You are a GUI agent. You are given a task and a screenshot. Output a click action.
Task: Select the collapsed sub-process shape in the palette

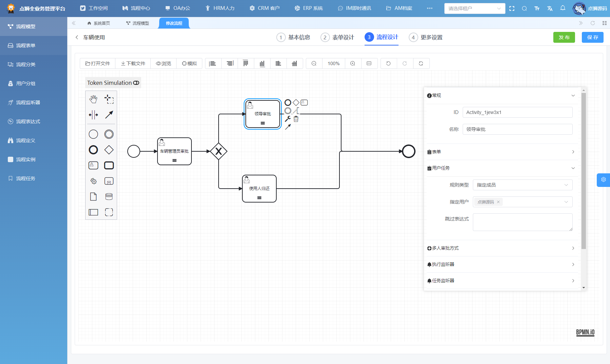[x=109, y=181]
